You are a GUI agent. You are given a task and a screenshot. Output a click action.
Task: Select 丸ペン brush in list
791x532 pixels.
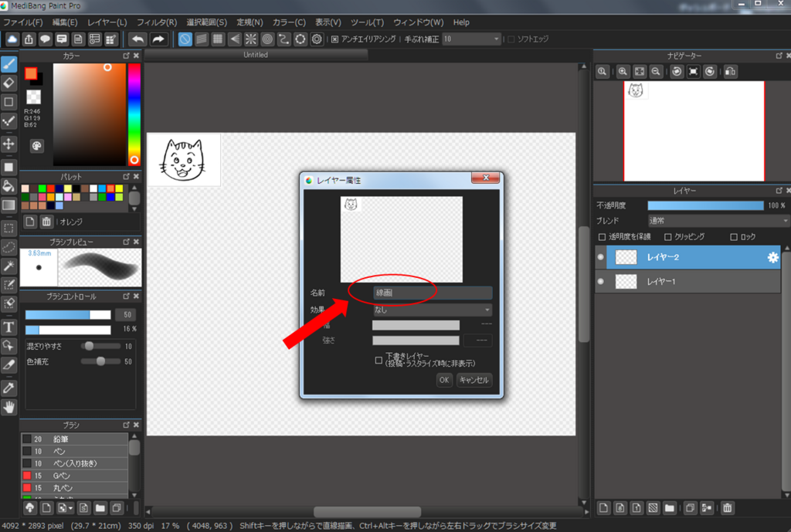click(x=75, y=488)
